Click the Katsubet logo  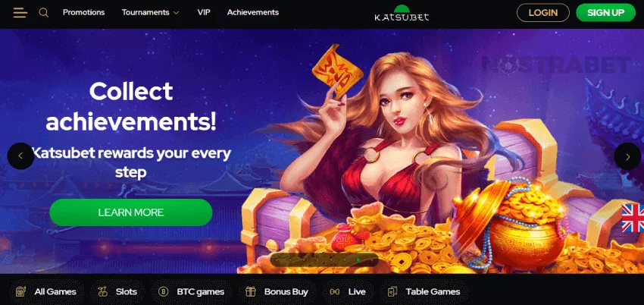[x=402, y=13]
